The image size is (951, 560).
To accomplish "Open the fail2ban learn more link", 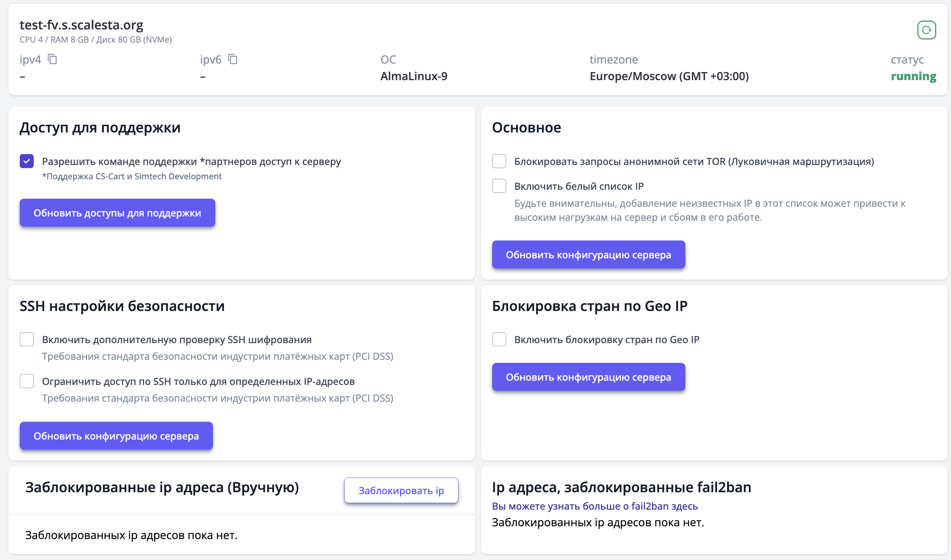I will [594, 506].
